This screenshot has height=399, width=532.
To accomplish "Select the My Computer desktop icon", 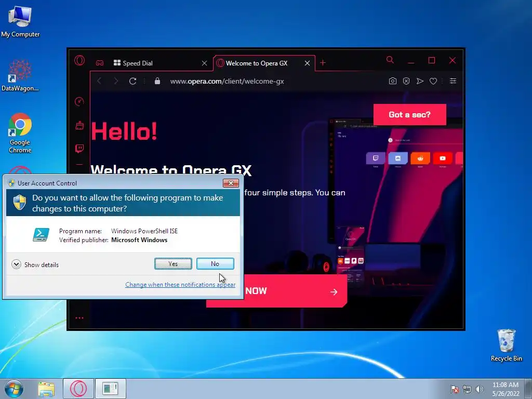I will point(20,21).
